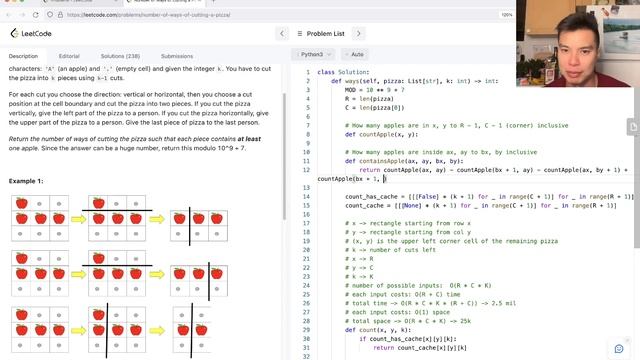
Task: Go to the next problem chevron
Action: [x=359, y=33]
